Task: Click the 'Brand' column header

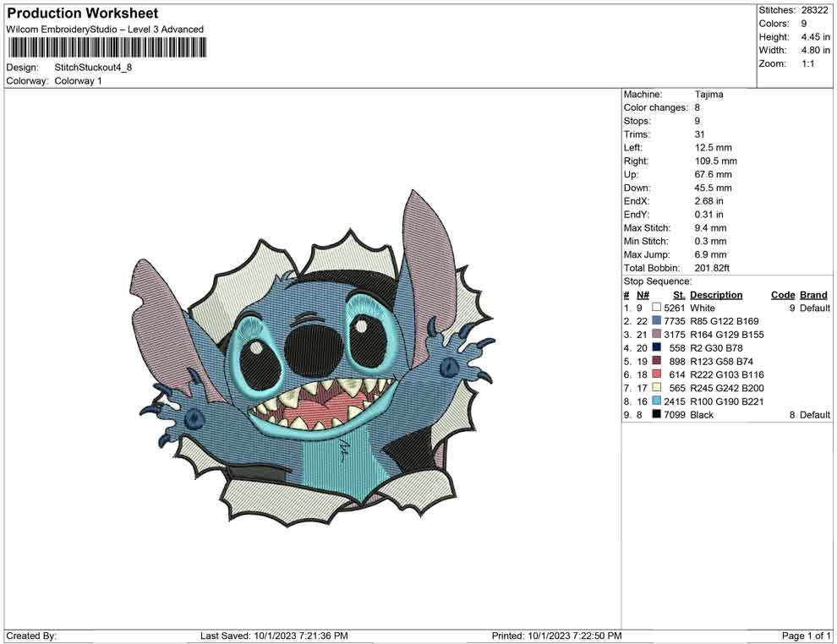Action: pyautogui.click(x=813, y=294)
